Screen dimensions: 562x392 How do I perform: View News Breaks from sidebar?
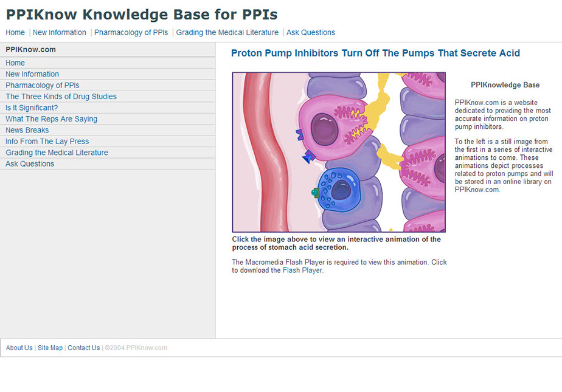27,131
